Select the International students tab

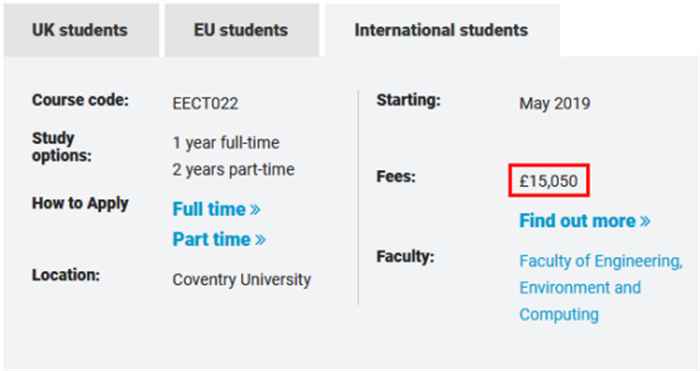pos(442,30)
